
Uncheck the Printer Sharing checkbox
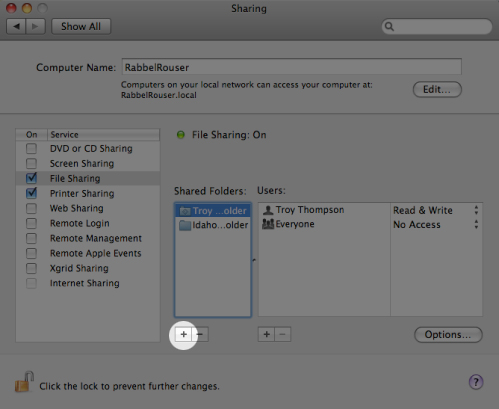click(x=31, y=193)
